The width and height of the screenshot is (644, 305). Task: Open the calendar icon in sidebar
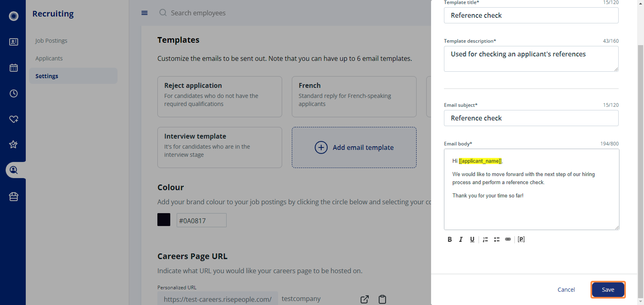(13, 67)
